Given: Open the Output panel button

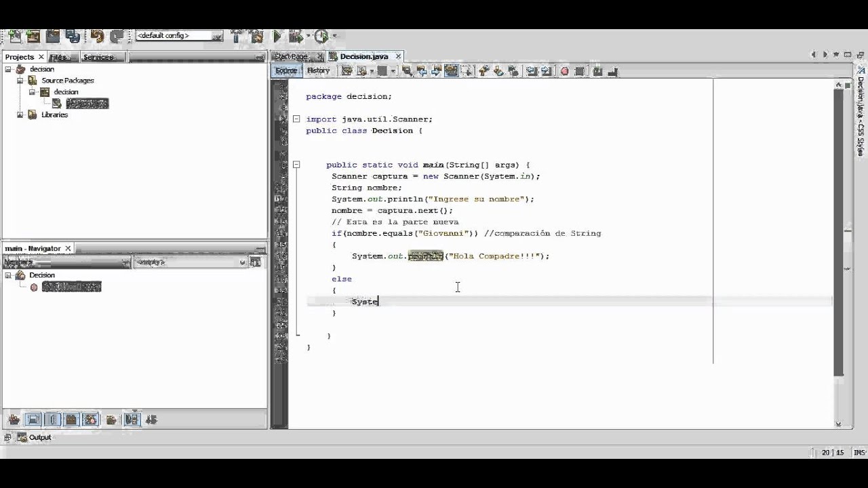Looking at the screenshot, I should click(34, 437).
